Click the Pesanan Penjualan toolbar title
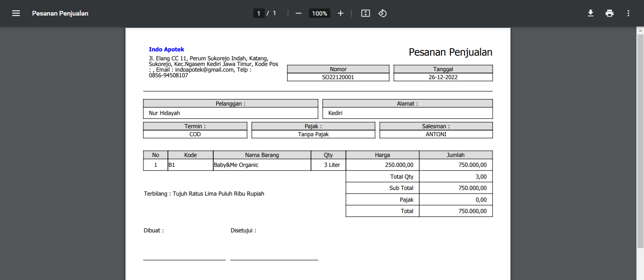Image resolution: width=644 pixels, height=280 pixels. click(60, 13)
